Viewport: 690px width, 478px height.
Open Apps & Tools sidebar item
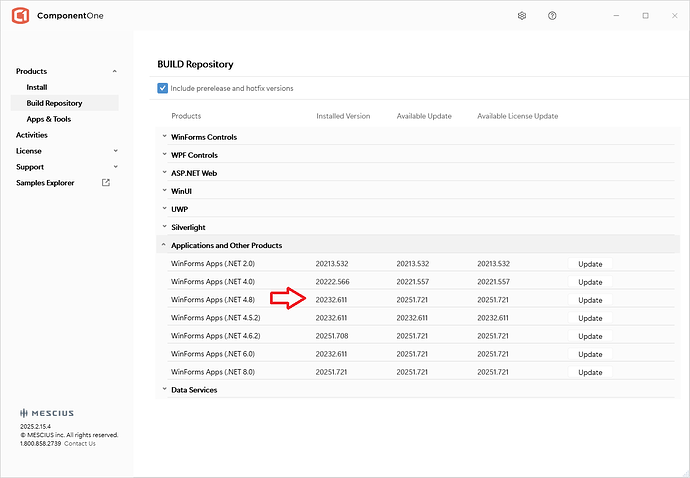pos(48,119)
